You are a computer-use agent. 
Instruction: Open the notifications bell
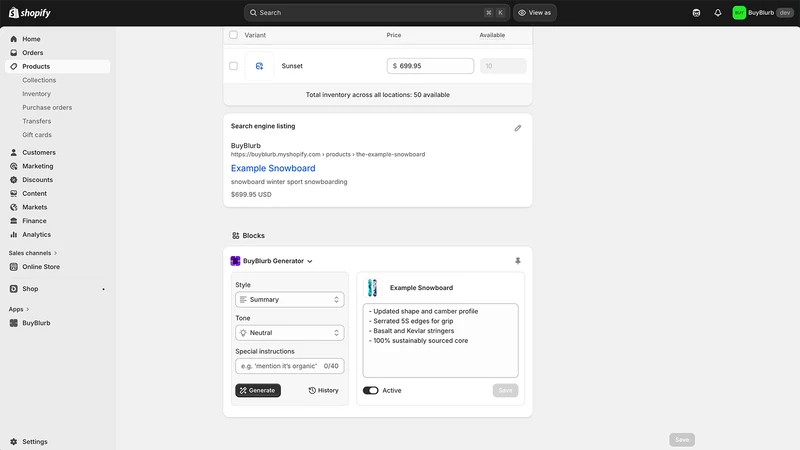point(717,13)
